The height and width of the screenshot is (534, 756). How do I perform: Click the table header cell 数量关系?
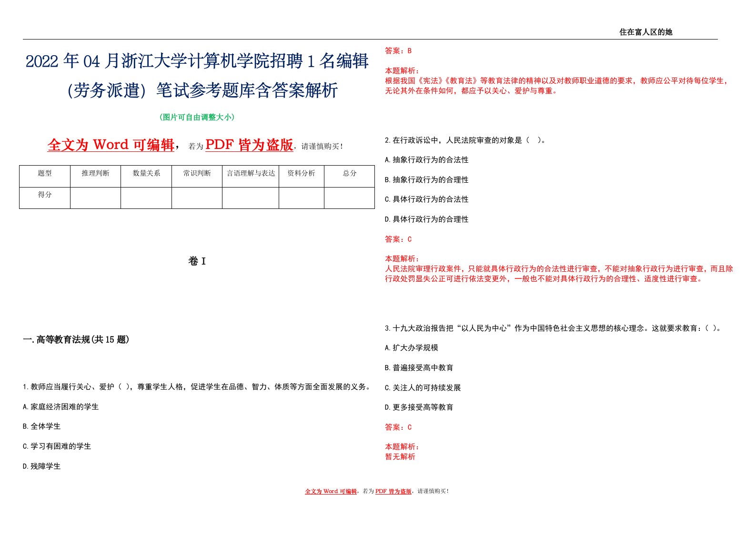(146, 173)
